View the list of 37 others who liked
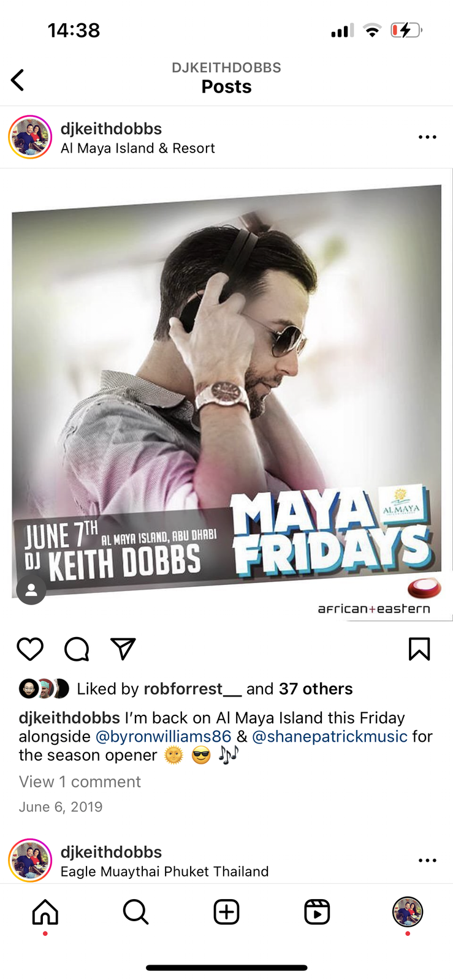 pyautogui.click(x=316, y=689)
